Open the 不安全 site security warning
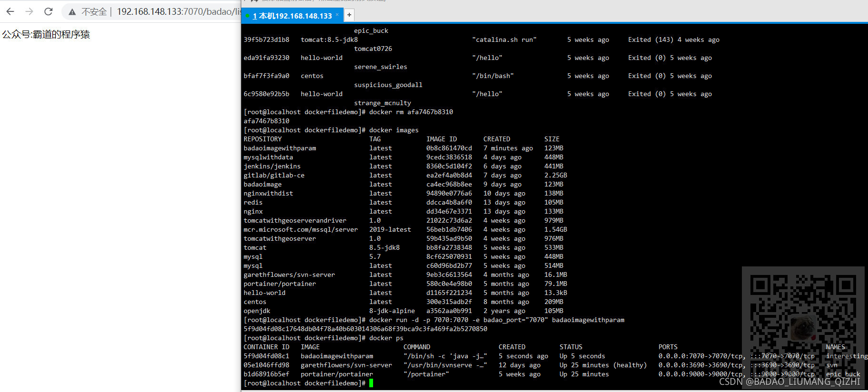Screen dimensions: 868x392 point(88,11)
